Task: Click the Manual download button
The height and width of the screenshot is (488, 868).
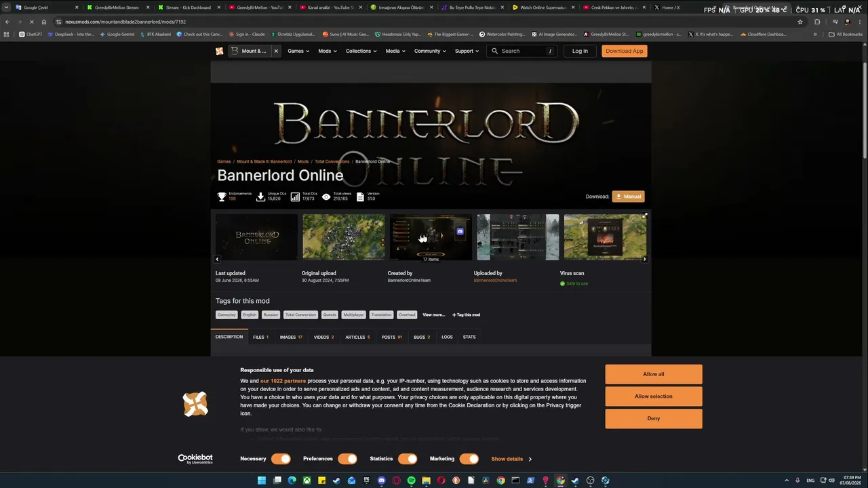Action: click(629, 197)
